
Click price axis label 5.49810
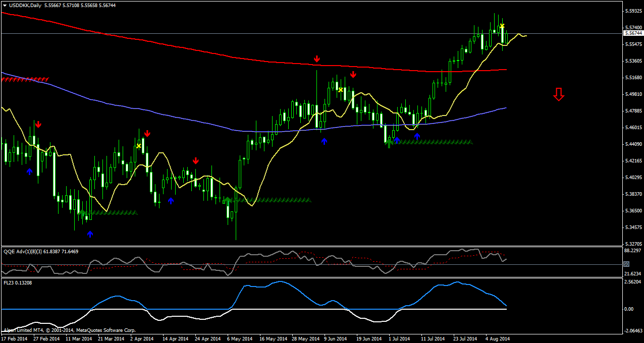point(633,94)
